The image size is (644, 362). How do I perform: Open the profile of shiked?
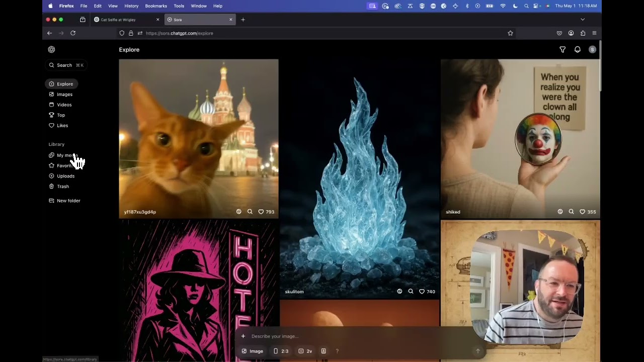(x=453, y=212)
